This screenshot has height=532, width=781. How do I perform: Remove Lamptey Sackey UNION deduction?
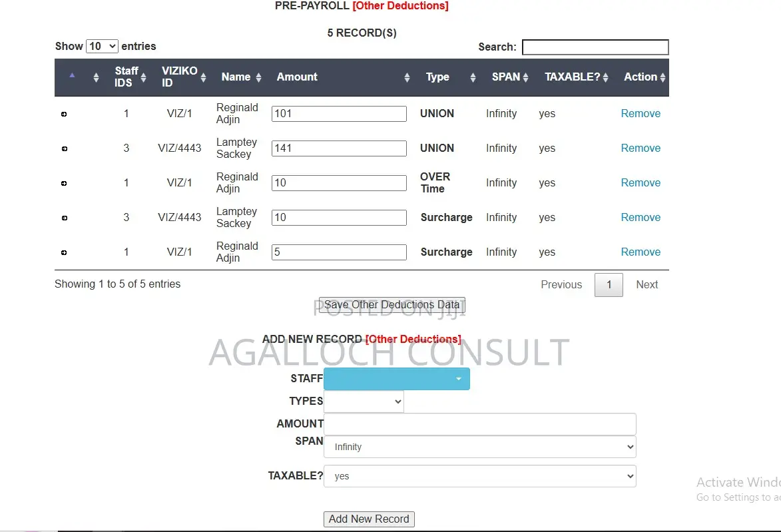point(641,148)
